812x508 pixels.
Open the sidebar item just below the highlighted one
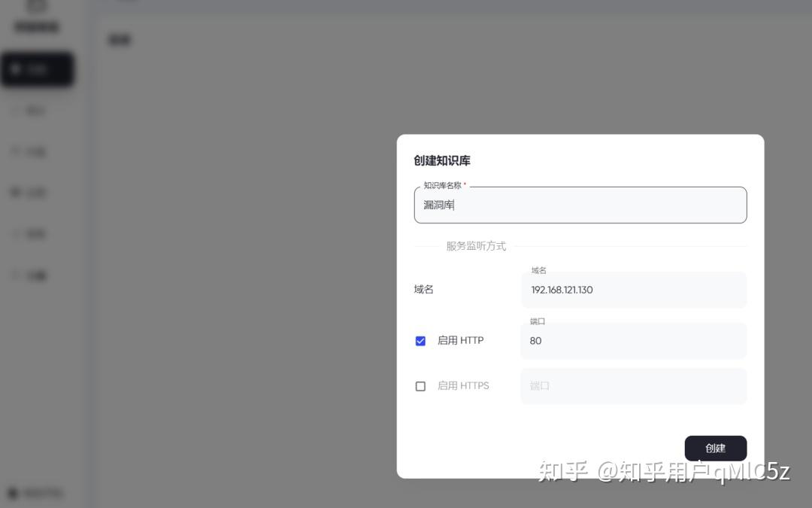pyautogui.click(x=30, y=111)
